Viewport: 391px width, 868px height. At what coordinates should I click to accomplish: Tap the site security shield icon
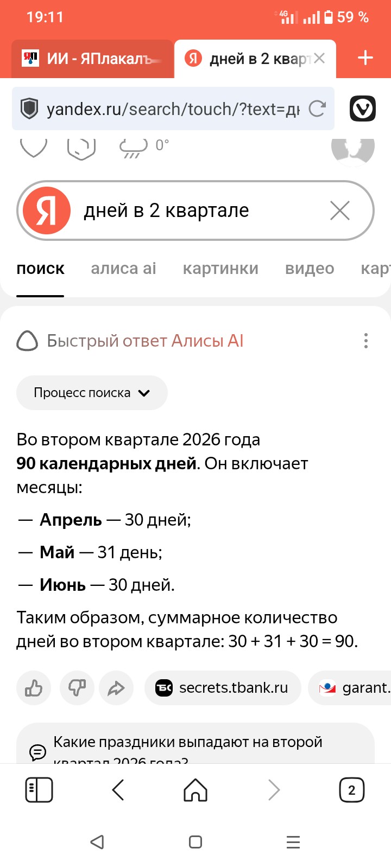29,109
